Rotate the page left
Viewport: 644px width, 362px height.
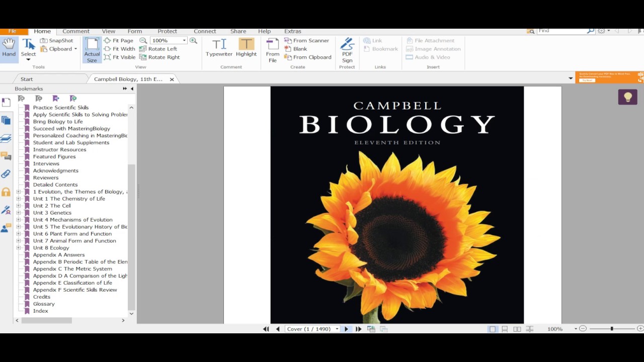[x=158, y=49]
